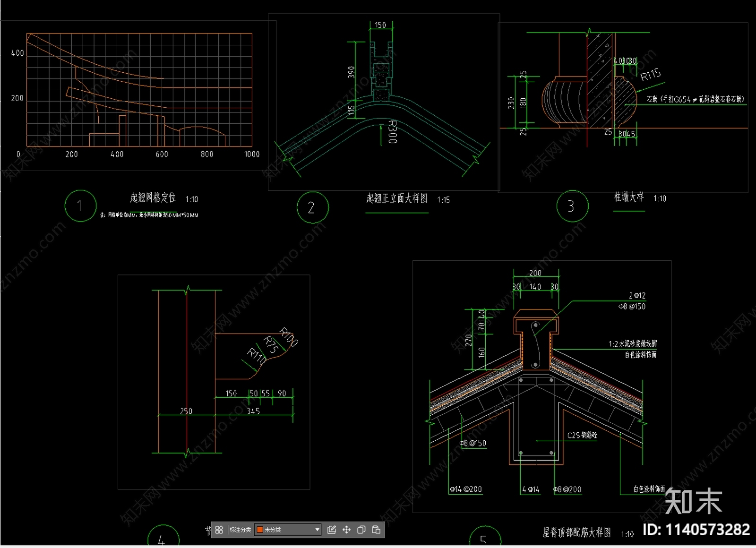Click the copy overlapping-squares icon
756x548 pixels.
(x=361, y=530)
